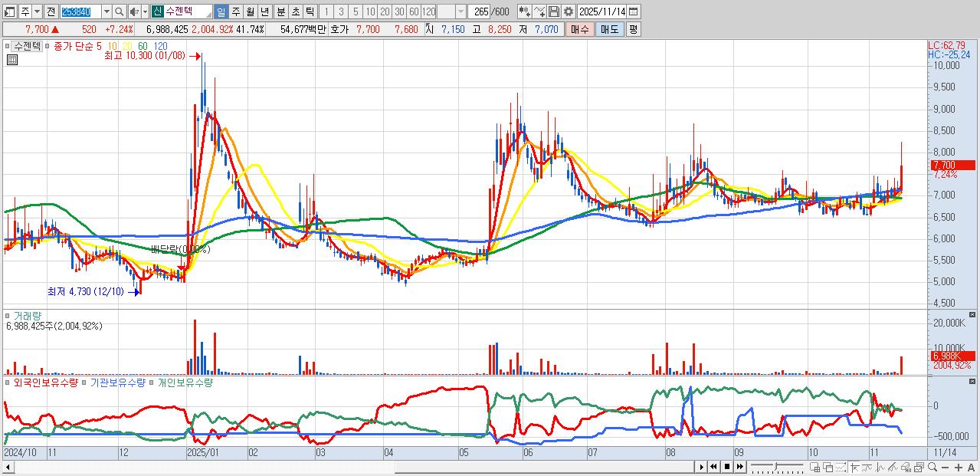The image size is (980, 476).
Task: Click yellow 20 moving average legend
Action: pos(127,46)
